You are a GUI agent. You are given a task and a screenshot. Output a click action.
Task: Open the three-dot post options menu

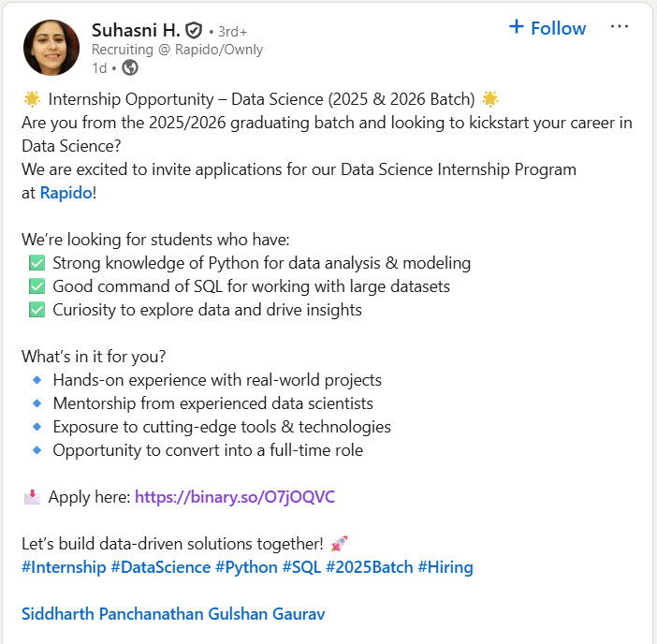pos(620,27)
